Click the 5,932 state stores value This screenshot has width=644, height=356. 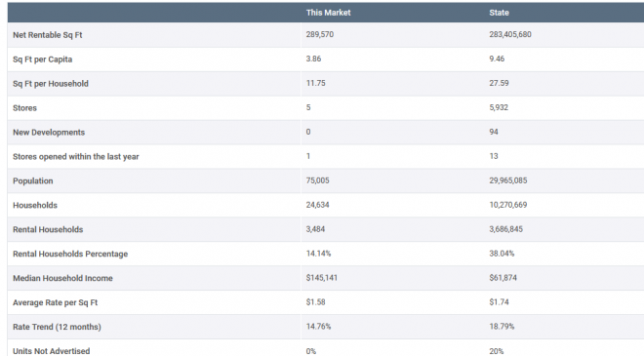499,107
